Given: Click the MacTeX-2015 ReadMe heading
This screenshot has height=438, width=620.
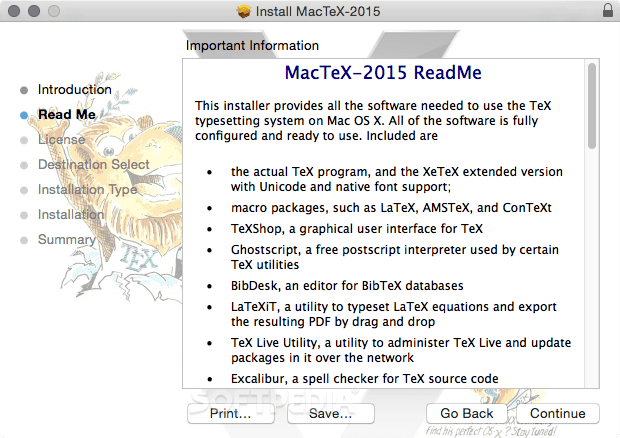Looking at the screenshot, I should click(x=383, y=72).
